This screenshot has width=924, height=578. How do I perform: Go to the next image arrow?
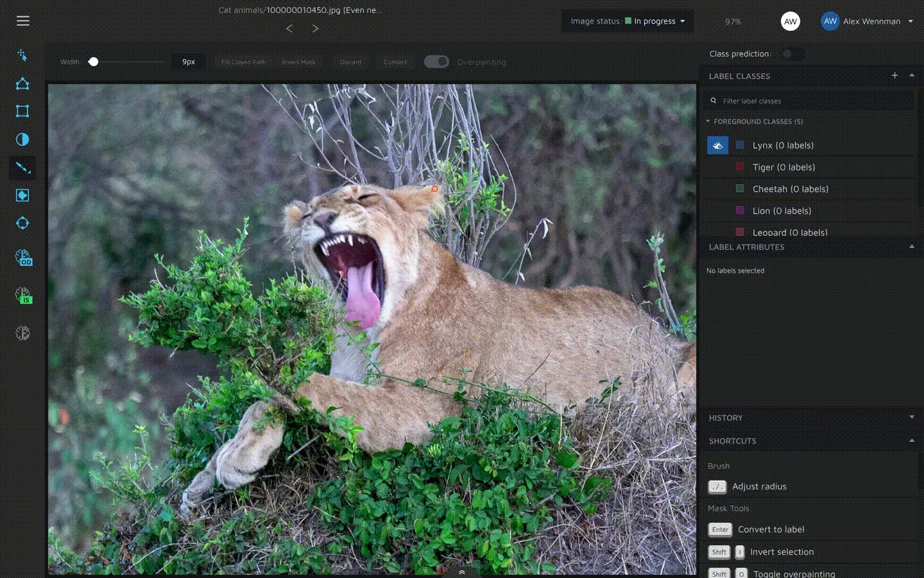[x=315, y=28]
